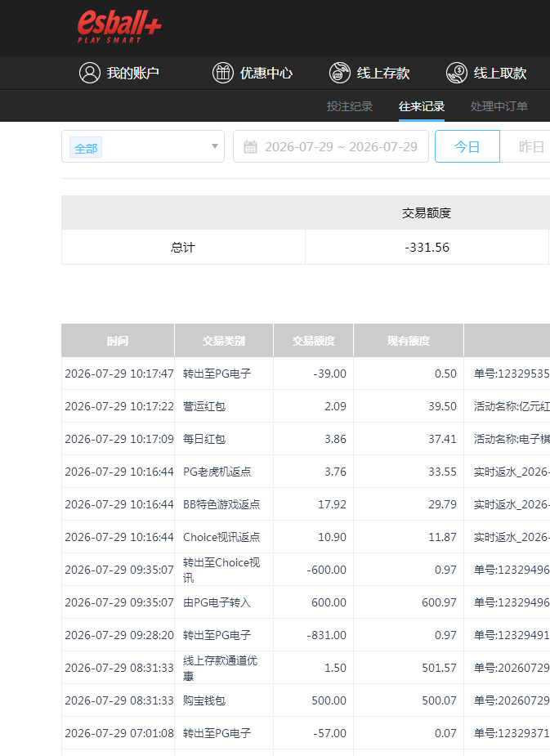Select the 全部 tag in filter

(86, 148)
